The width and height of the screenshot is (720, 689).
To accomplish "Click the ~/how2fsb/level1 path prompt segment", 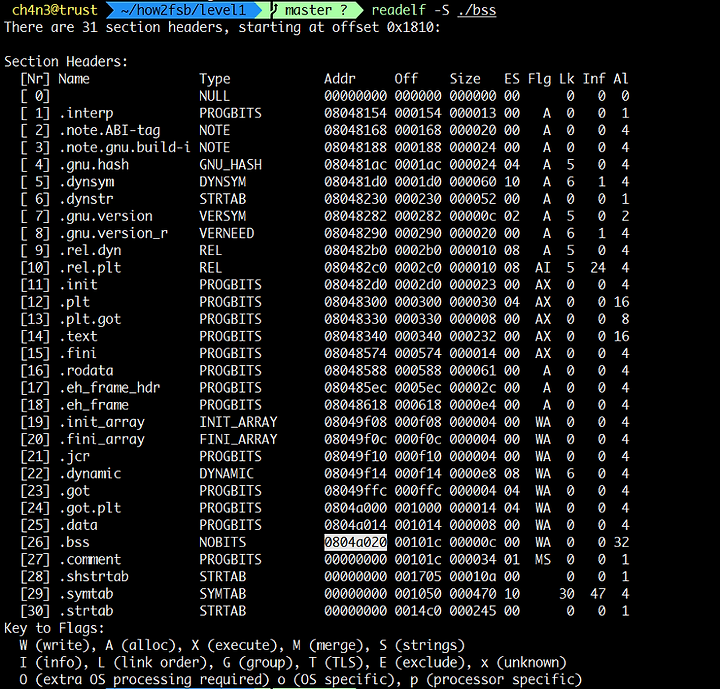I will pyautogui.click(x=183, y=10).
